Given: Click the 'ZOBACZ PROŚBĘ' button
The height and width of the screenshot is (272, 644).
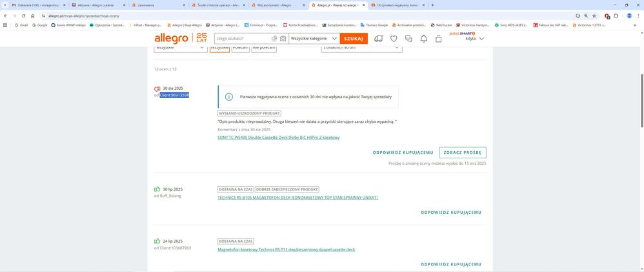Looking at the screenshot, I should [x=462, y=152].
